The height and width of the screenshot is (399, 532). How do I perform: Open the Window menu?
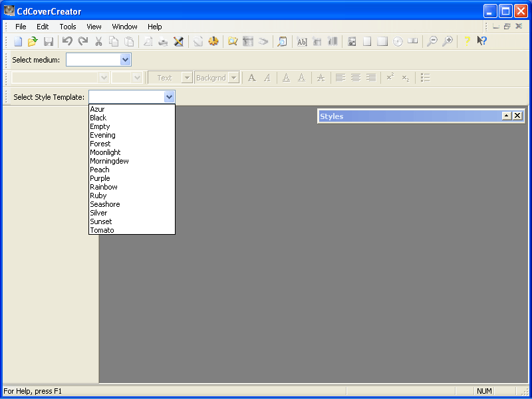click(x=124, y=27)
